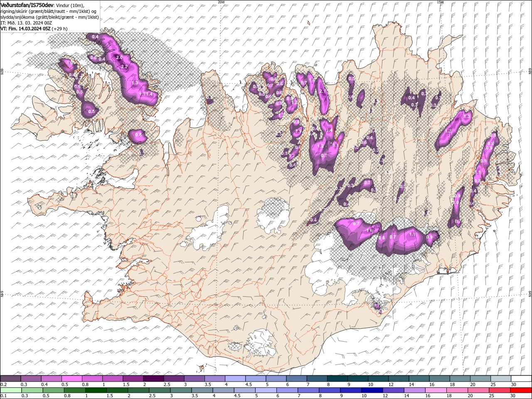Pick the deep navy blue 10 swatch in rain scale
The height and width of the screenshot is (399, 532).
click(372, 390)
